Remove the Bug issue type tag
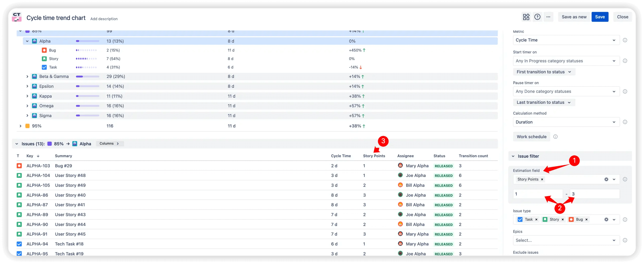This screenshot has height=264, width=644. point(586,219)
